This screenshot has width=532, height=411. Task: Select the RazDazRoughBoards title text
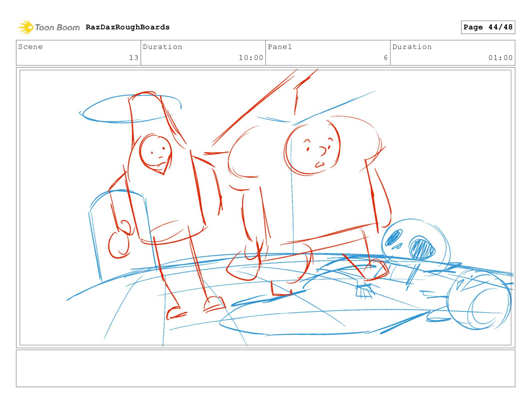128,27
